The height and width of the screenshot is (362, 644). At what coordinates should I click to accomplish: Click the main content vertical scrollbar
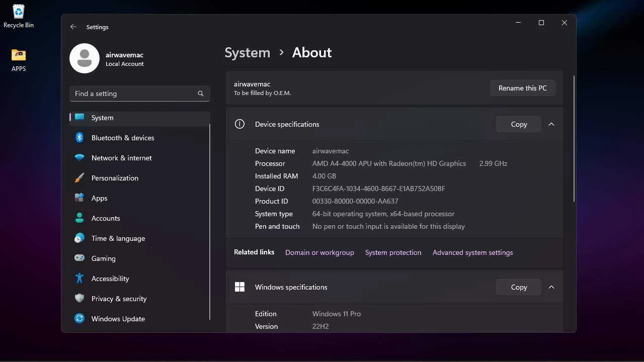coord(574,139)
